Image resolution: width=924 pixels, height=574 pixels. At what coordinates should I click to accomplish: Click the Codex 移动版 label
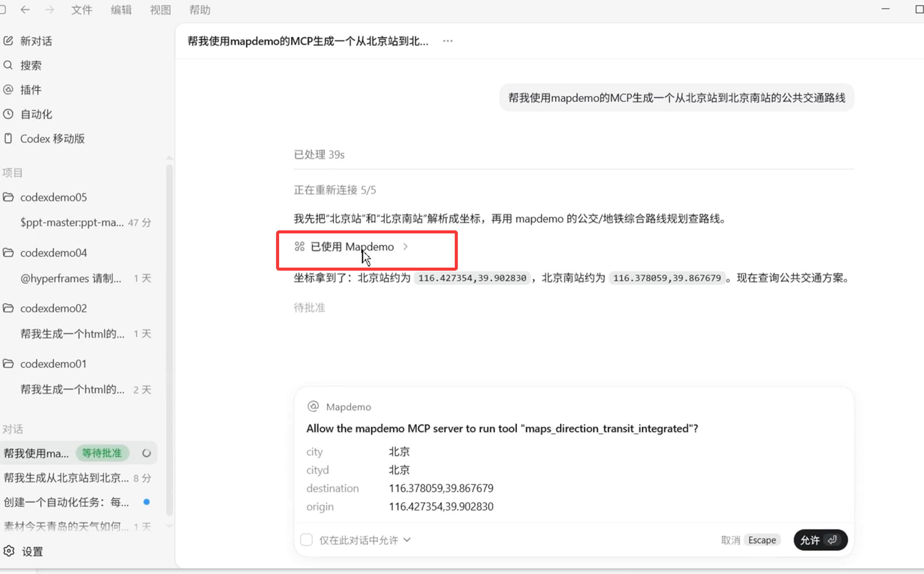tap(52, 139)
